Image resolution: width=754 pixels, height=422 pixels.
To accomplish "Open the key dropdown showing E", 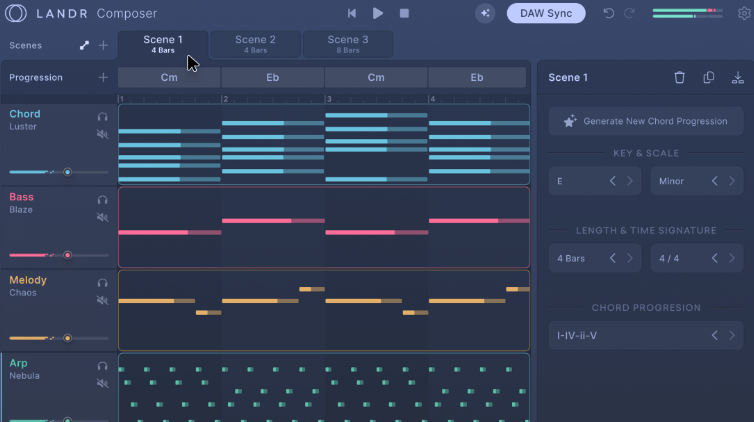I will pyautogui.click(x=595, y=181).
